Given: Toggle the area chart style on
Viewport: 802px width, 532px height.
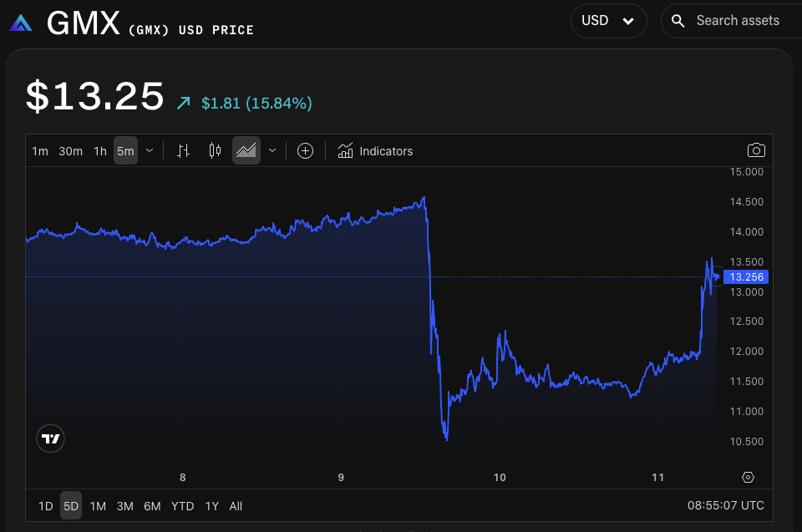Looking at the screenshot, I should (x=245, y=150).
